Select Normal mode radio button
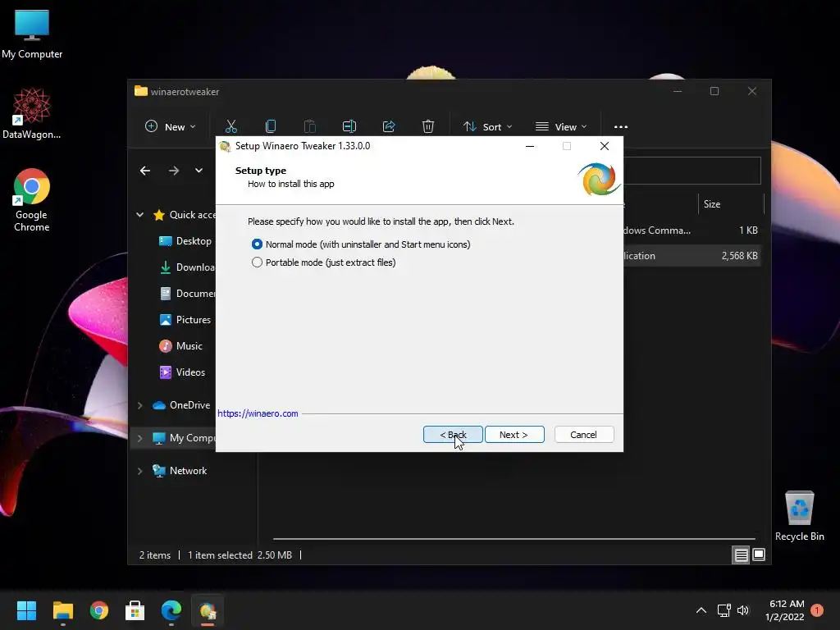 coord(257,244)
